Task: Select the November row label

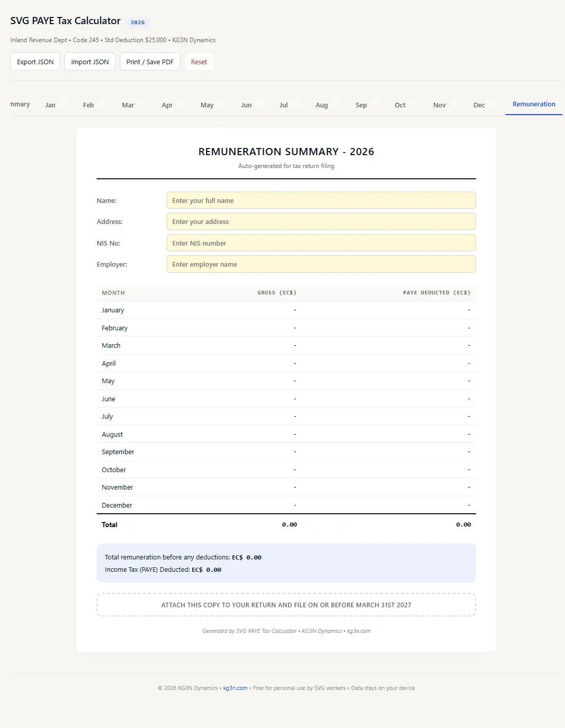Action: [117, 488]
